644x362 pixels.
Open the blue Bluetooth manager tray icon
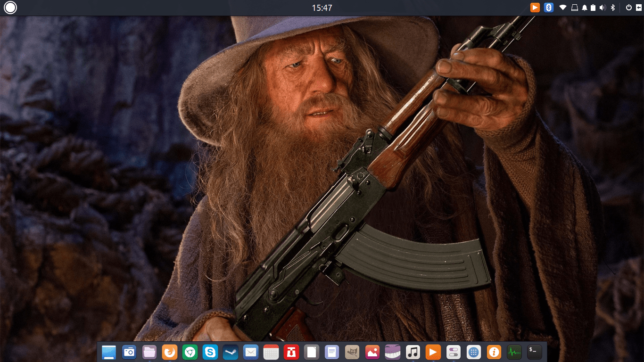pos(548,8)
